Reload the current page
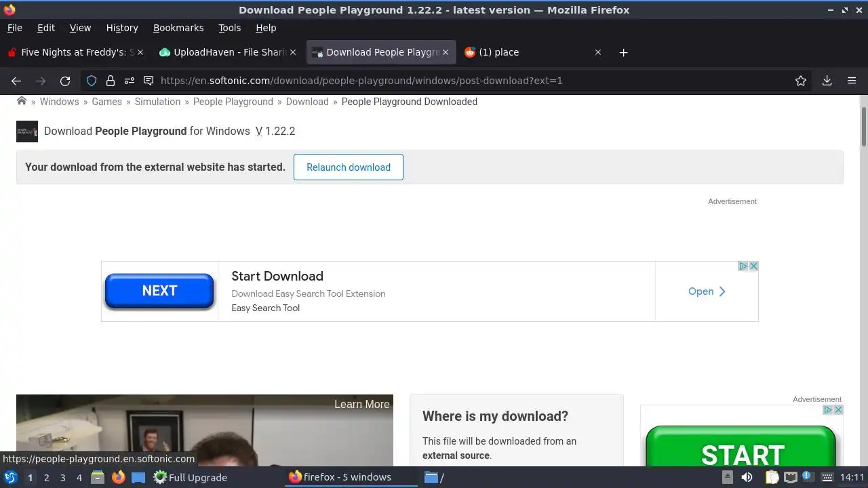This screenshot has height=488, width=868. point(65,81)
